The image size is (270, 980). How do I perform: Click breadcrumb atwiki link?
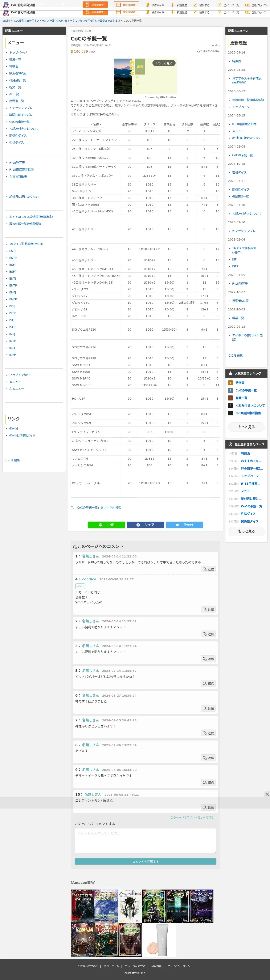pos(6,21)
